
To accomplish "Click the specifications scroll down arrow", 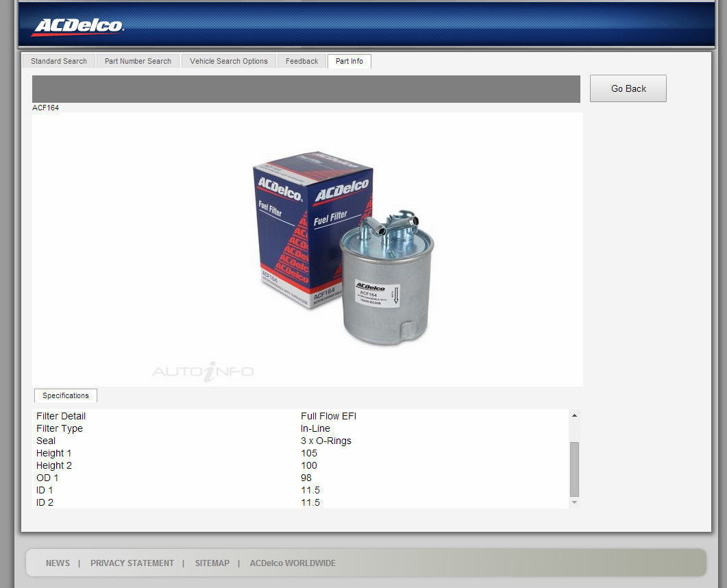I will pyautogui.click(x=574, y=502).
